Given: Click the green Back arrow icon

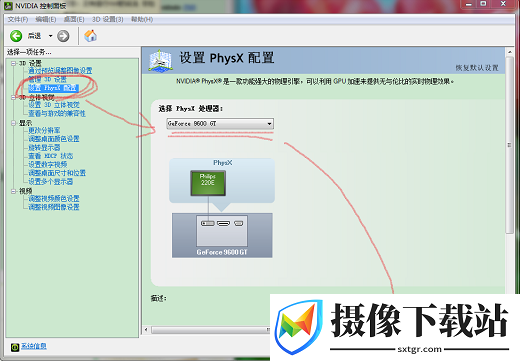Looking at the screenshot, I should coord(16,36).
